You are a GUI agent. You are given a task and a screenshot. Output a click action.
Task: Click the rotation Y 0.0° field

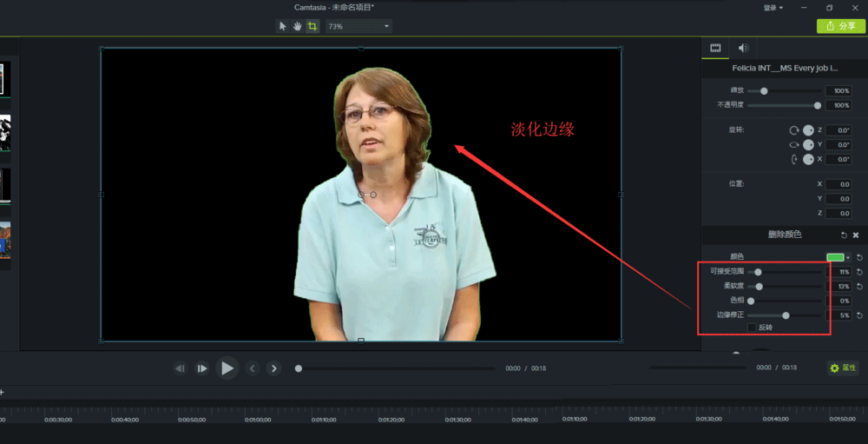click(x=838, y=145)
